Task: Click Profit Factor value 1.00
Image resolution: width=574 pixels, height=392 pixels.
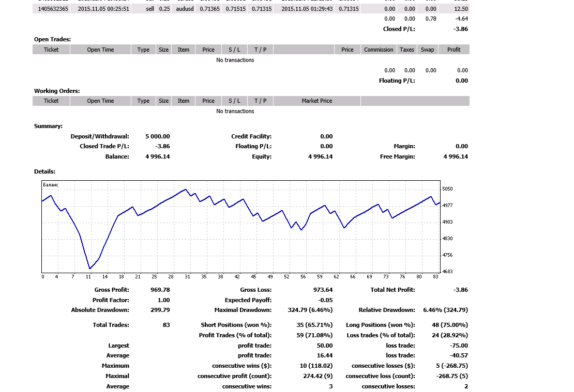Action: (x=163, y=300)
